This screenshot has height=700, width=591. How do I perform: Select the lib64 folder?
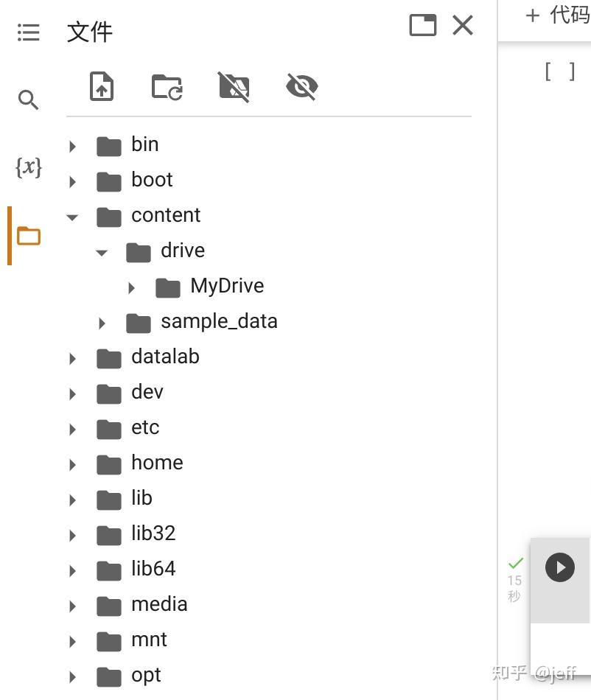(x=153, y=569)
